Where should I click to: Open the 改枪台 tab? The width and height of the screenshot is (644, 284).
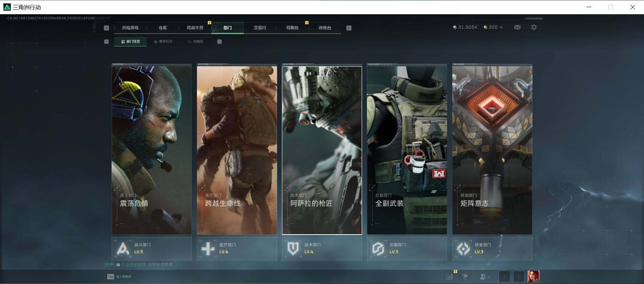point(325,28)
